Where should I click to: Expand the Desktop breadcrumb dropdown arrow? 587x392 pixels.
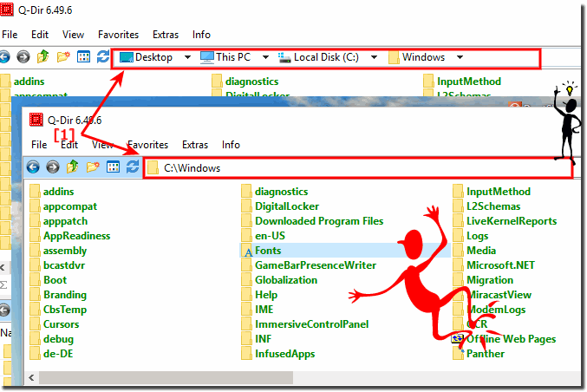point(187,57)
